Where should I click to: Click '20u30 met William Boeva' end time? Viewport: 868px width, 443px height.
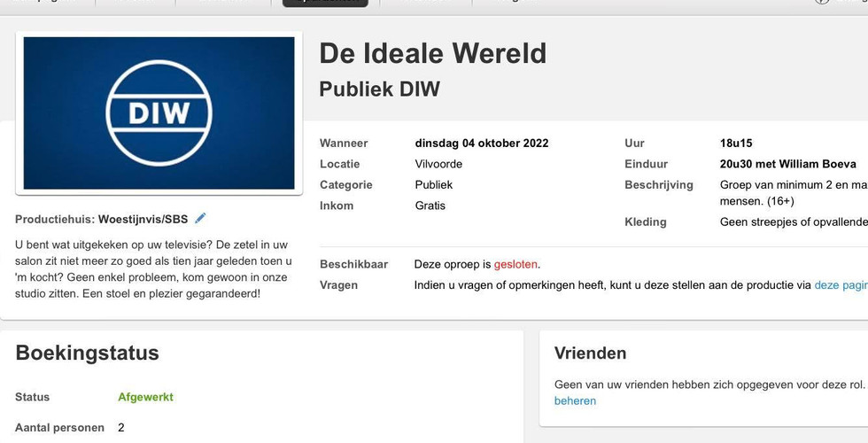(x=787, y=164)
